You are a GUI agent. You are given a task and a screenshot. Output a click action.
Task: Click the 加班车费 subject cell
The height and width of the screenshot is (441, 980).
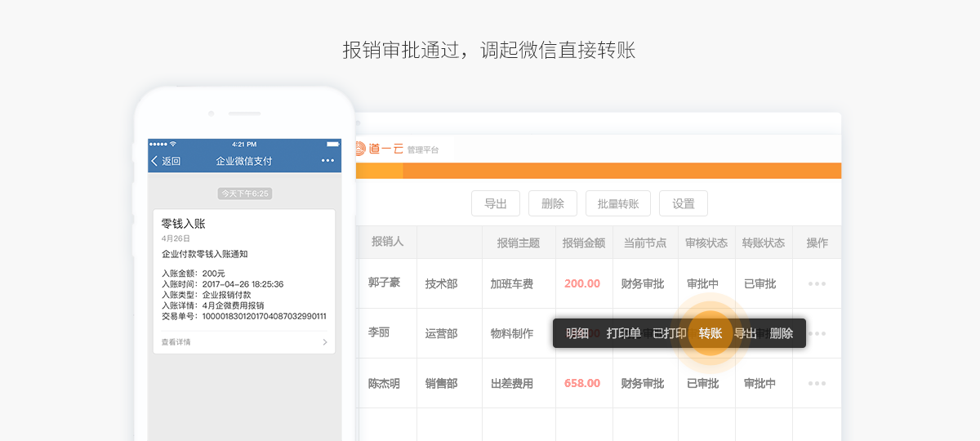[x=512, y=284]
